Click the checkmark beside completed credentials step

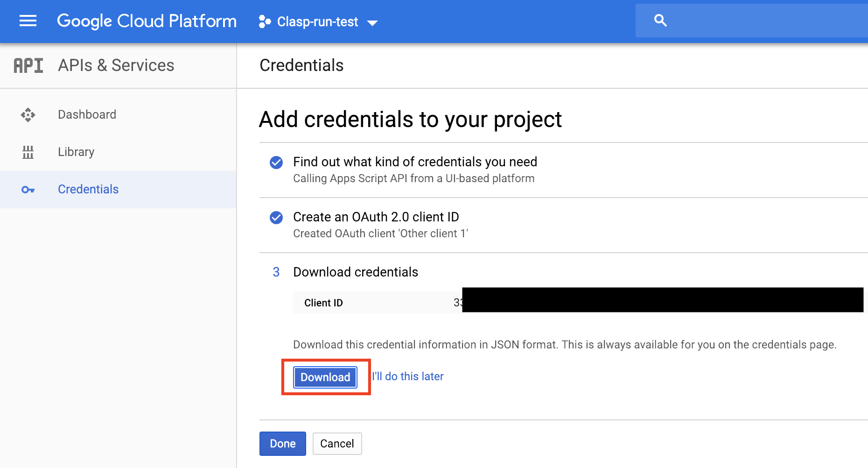[x=276, y=163]
